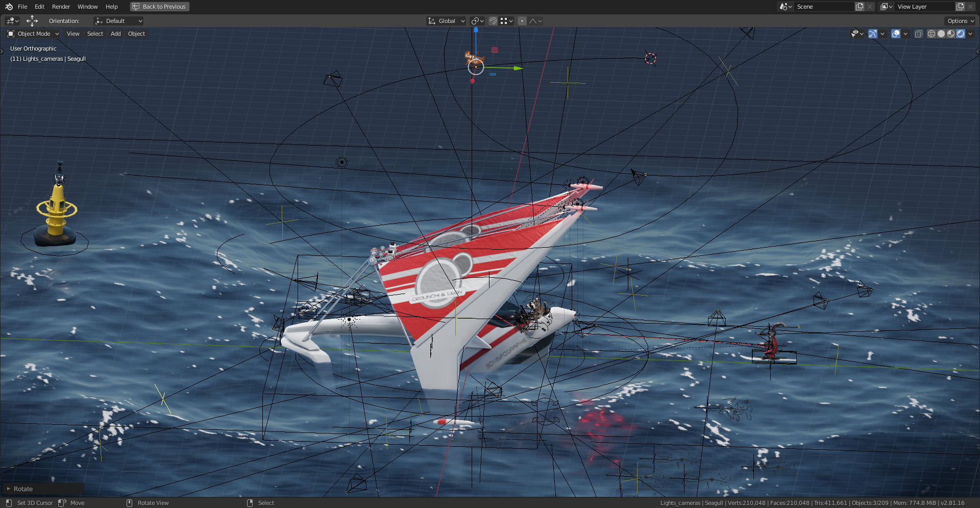This screenshot has height=508, width=980.
Task: Click the blue Z-axis gizmo arrow
Action: [476, 31]
